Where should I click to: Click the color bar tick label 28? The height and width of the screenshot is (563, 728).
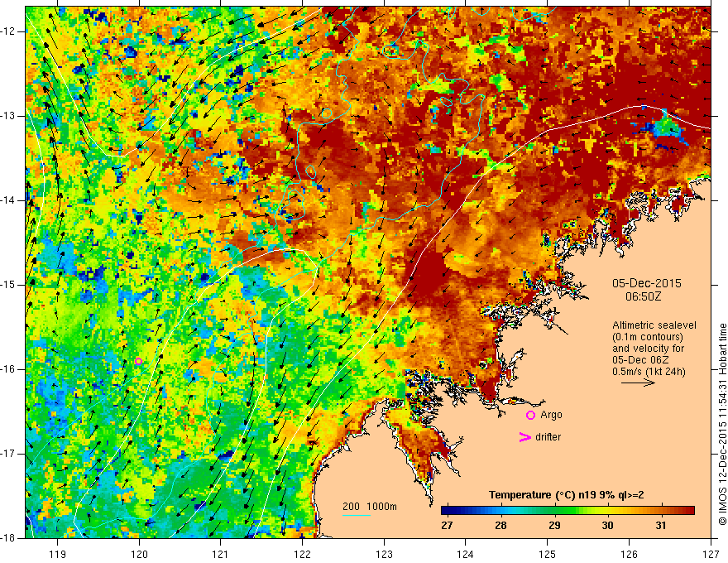pos(500,526)
